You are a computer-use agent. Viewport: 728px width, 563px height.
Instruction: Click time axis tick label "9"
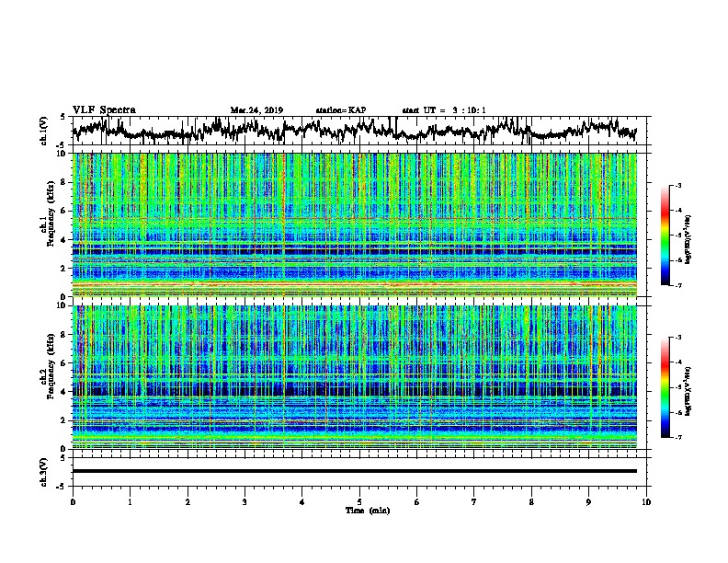pyautogui.click(x=588, y=501)
